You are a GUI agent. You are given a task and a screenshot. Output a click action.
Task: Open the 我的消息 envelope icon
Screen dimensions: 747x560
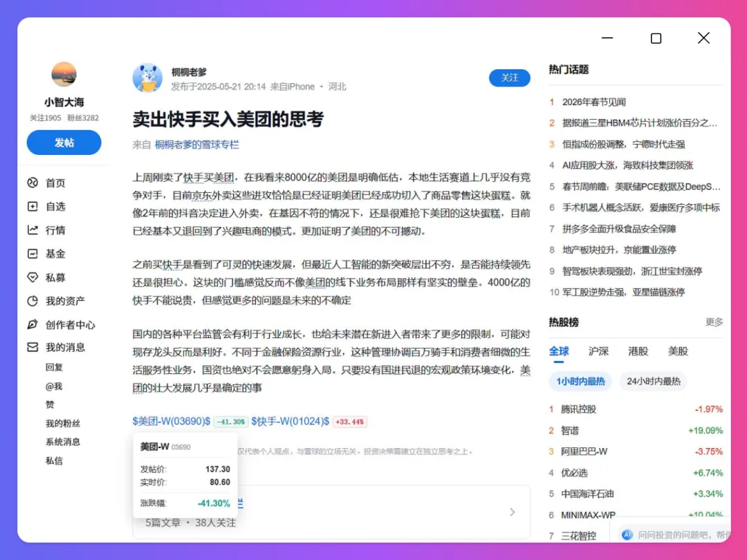click(33, 347)
